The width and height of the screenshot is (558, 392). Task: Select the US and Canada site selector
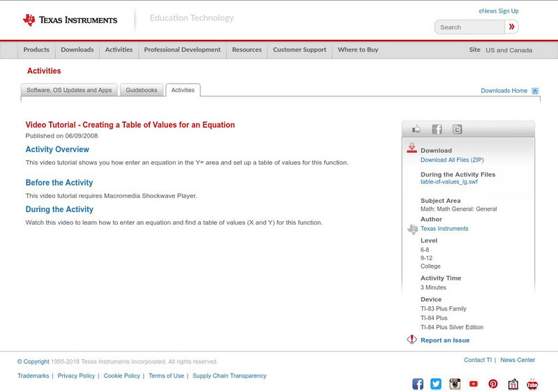tap(509, 50)
